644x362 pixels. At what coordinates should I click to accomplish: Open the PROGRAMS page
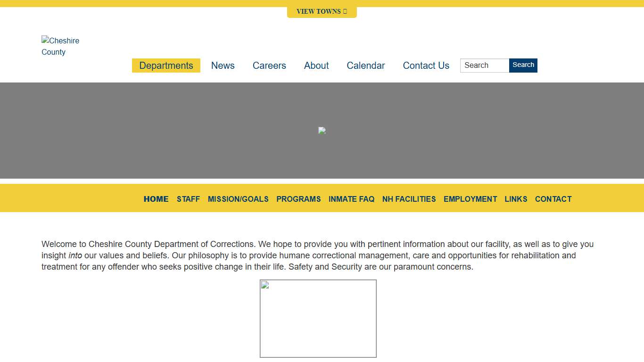[x=298, y=199]
